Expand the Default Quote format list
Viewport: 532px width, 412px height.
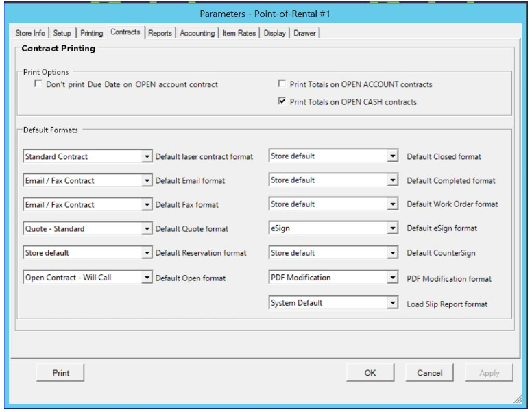147,228
